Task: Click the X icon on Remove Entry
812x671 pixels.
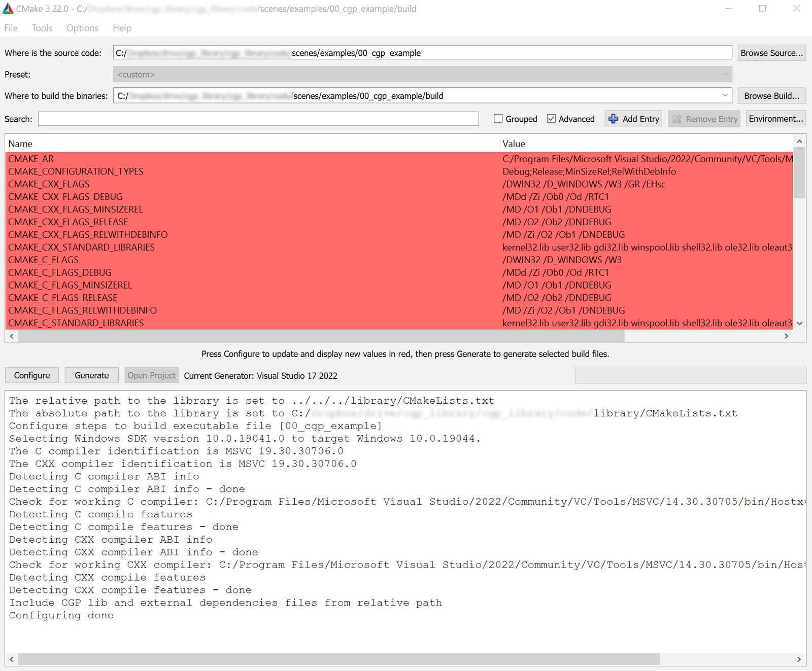Action: (x=676, y=119)
